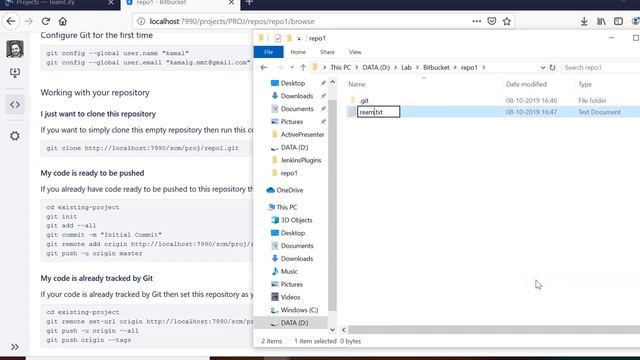The width and height of the screenshot is (640, 360).
Task: Sort files by Type column
Action: (x=585, y=84)
